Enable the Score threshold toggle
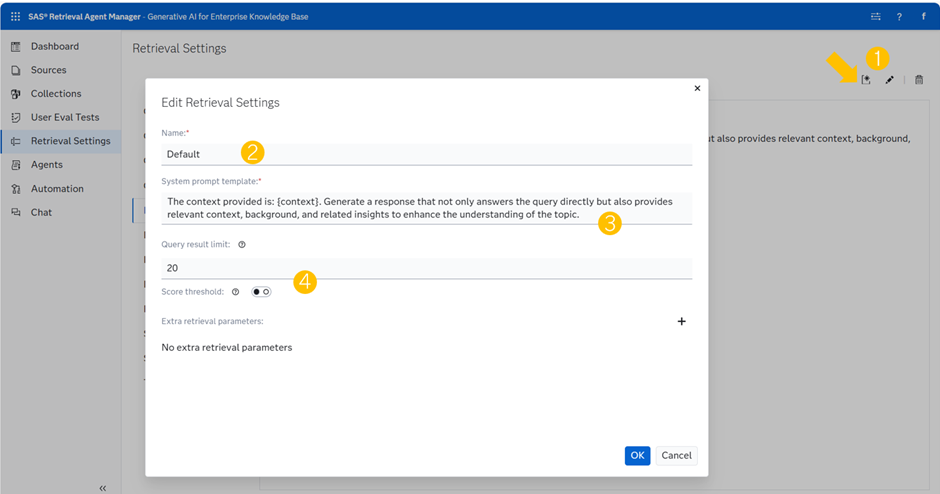The image size is (940, 494). pos(261,292)
